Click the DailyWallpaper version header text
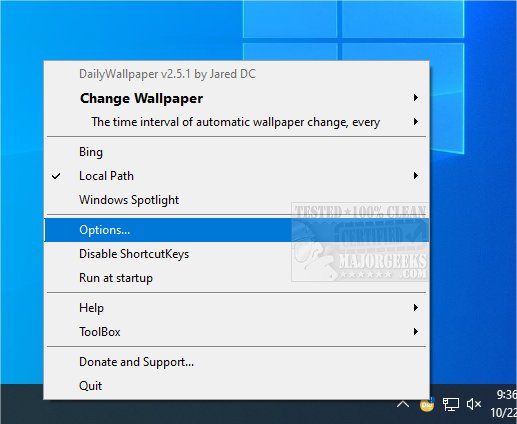517x424 pixels. click(x=167, y=74)
